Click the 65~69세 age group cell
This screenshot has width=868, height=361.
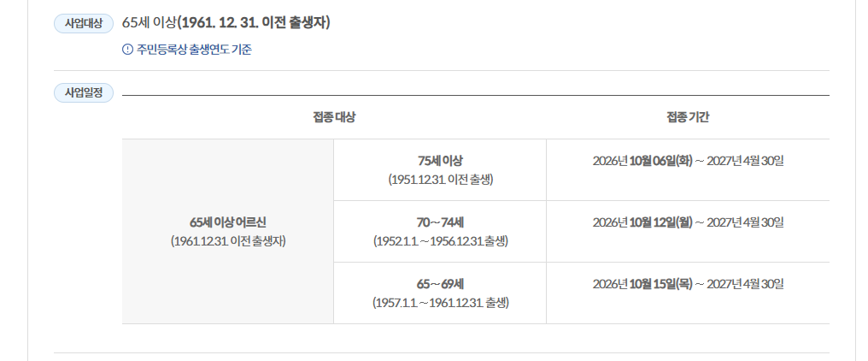click(440, 293)
